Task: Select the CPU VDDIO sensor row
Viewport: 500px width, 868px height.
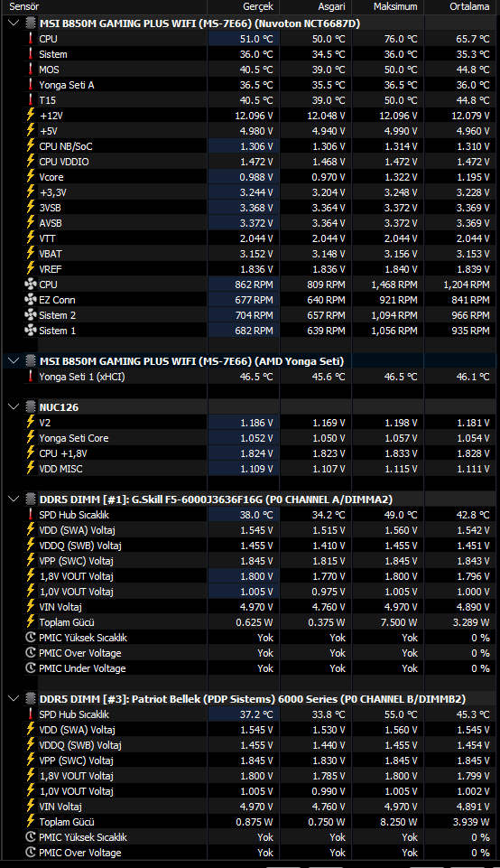Action: (248, 162)
